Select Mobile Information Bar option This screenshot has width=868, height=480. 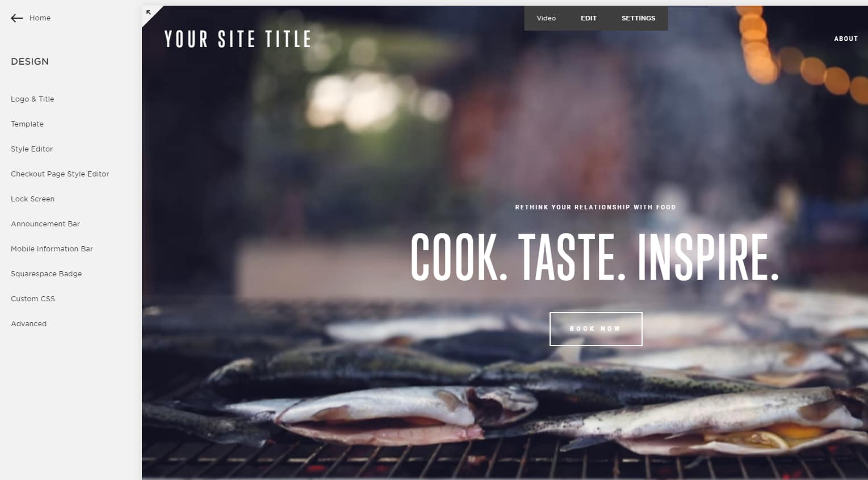52,249
